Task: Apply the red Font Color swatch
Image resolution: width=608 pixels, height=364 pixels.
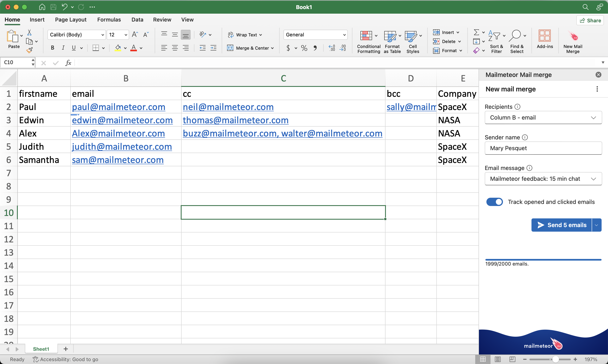Action: [x=133, y=48]
